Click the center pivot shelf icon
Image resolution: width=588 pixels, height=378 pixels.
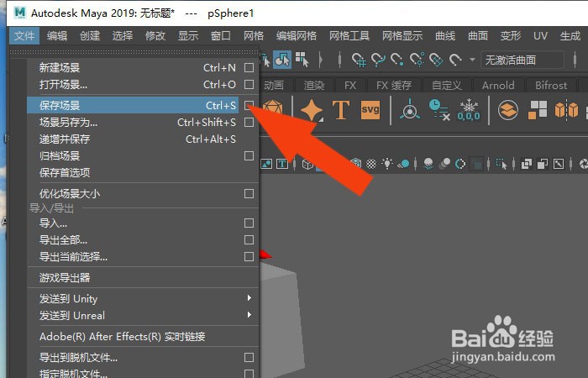pos(410,109)
